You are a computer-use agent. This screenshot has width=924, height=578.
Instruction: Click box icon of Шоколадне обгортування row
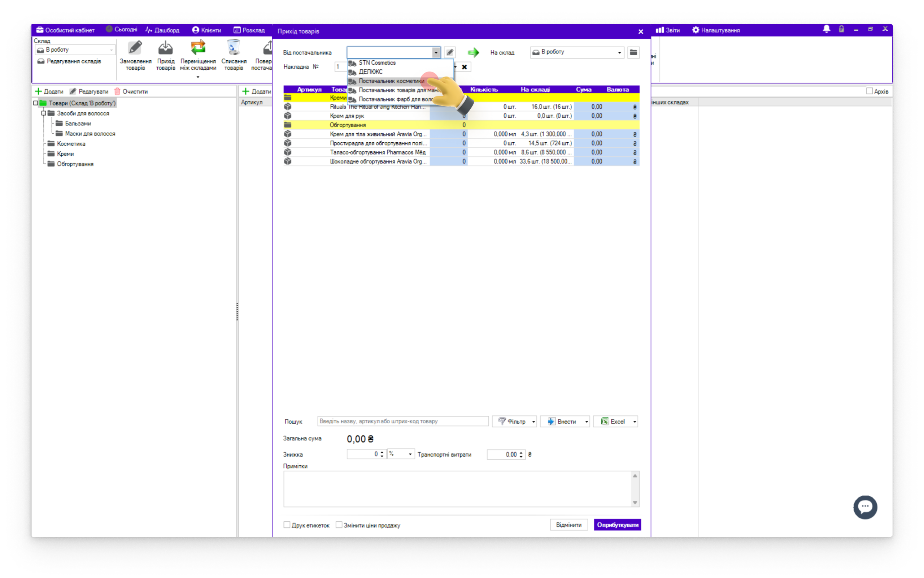(288, 161)
